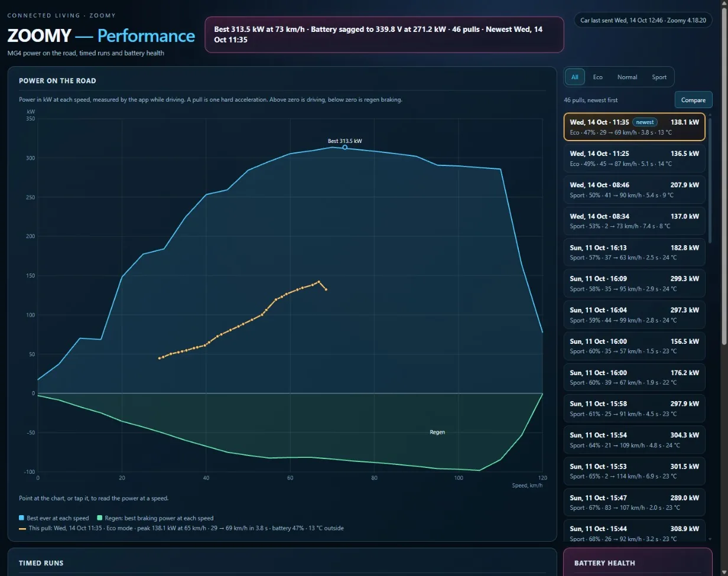This screenshot has height=576, width=728.
Task: Choose the Sun 11 Oct 15:53 pull
Action: pos(634,471)
